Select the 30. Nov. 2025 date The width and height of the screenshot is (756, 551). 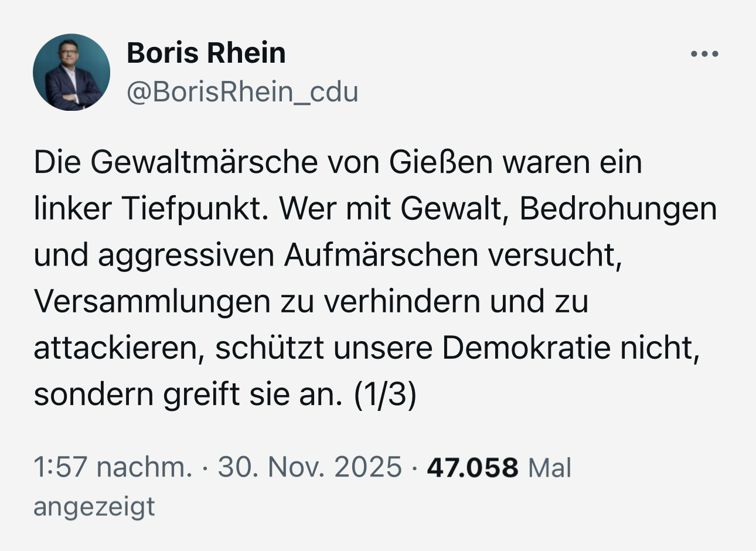(x=310, y=467)
